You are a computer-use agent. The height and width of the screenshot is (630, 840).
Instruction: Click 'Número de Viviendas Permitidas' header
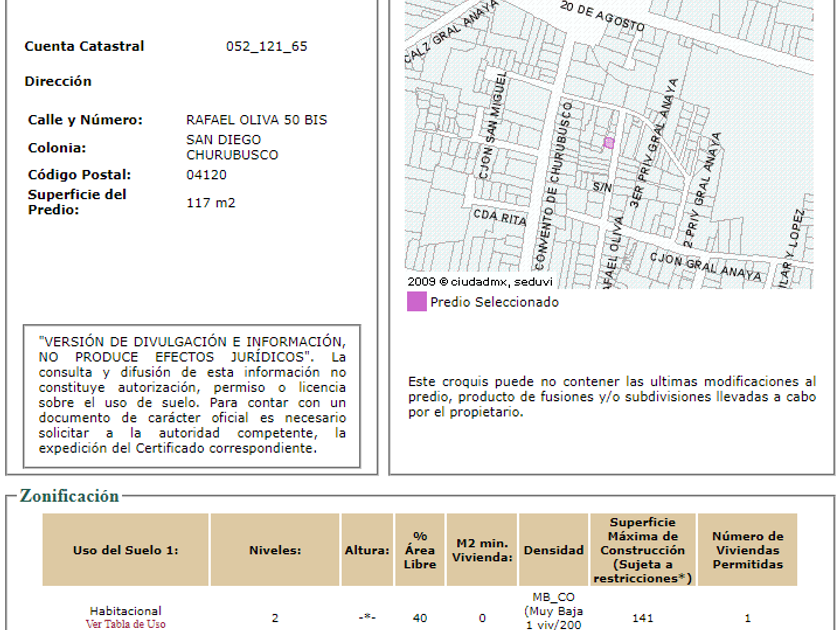747,550
